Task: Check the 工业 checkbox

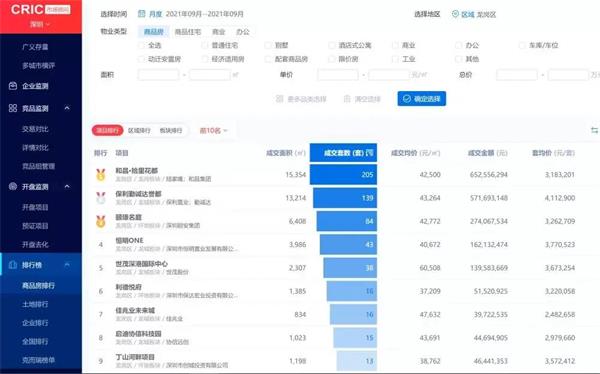Action: (x=395, y=59)
